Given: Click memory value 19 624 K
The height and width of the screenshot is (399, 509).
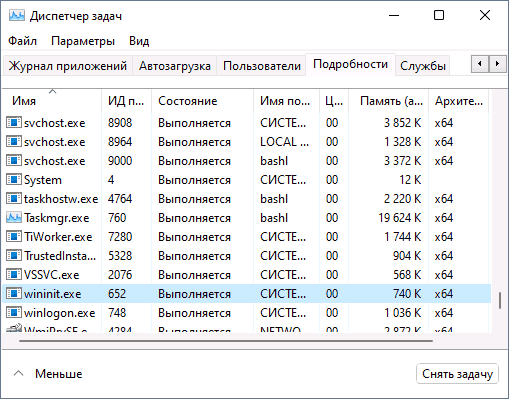Looking at the screenshot, I should [x=400, y=218].
